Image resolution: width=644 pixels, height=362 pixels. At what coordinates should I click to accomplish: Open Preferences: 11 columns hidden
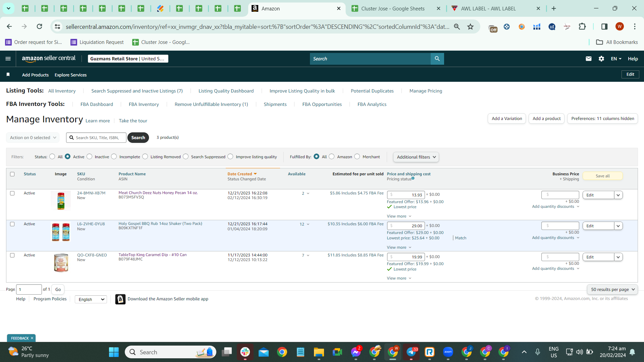point(602,118)
